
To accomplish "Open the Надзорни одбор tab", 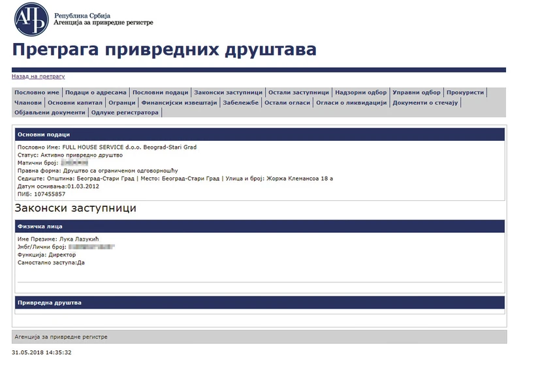I will tap(360, 92).
